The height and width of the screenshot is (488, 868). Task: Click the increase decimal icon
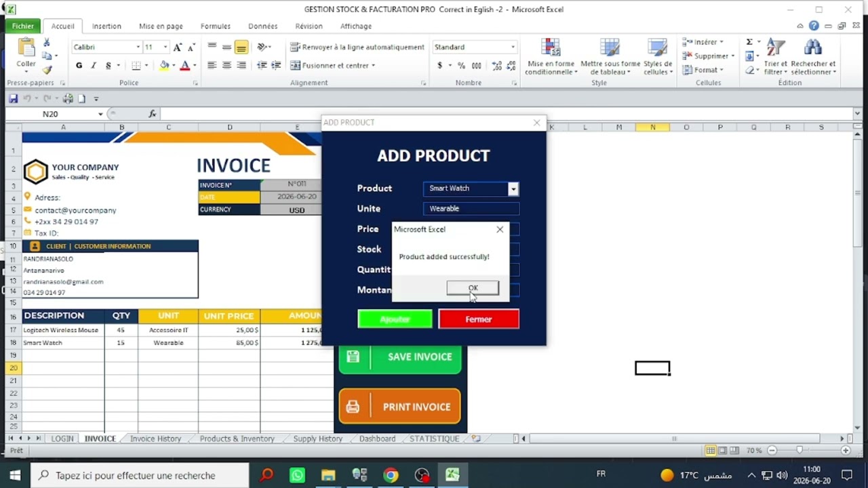tap(497, 66)
